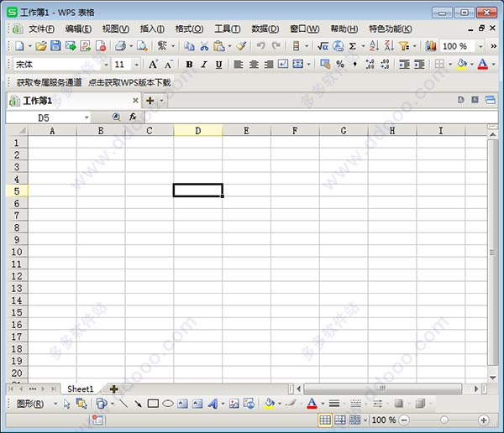Decrease indent icon
This screenshot has height=433, width=504.
coord(404,65)
